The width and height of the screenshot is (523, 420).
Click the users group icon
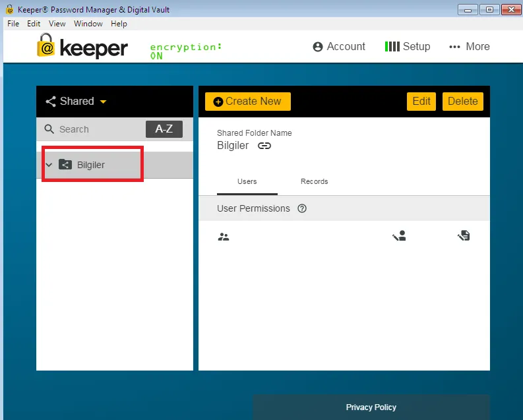(x=224, y=237)
